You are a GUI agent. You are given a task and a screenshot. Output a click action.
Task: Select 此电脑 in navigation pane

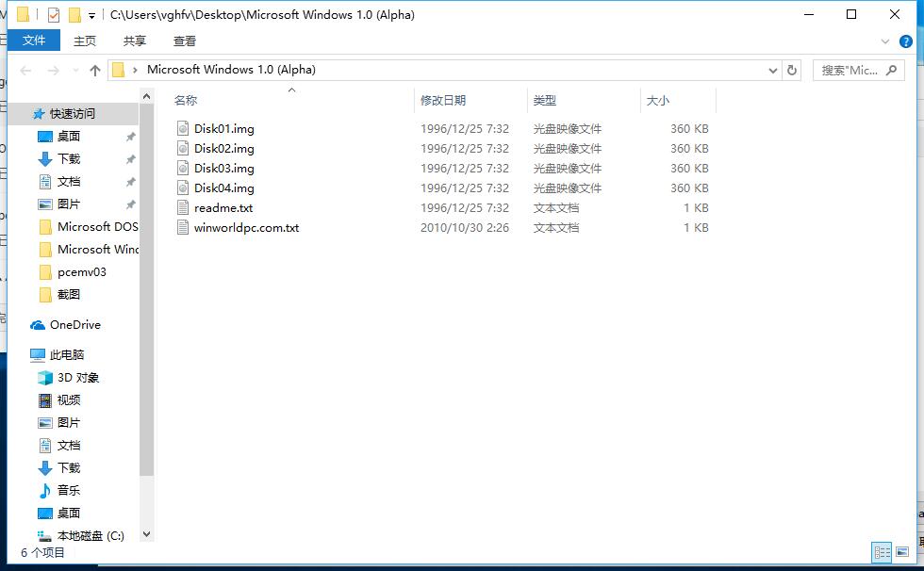[x=67, y=355]
